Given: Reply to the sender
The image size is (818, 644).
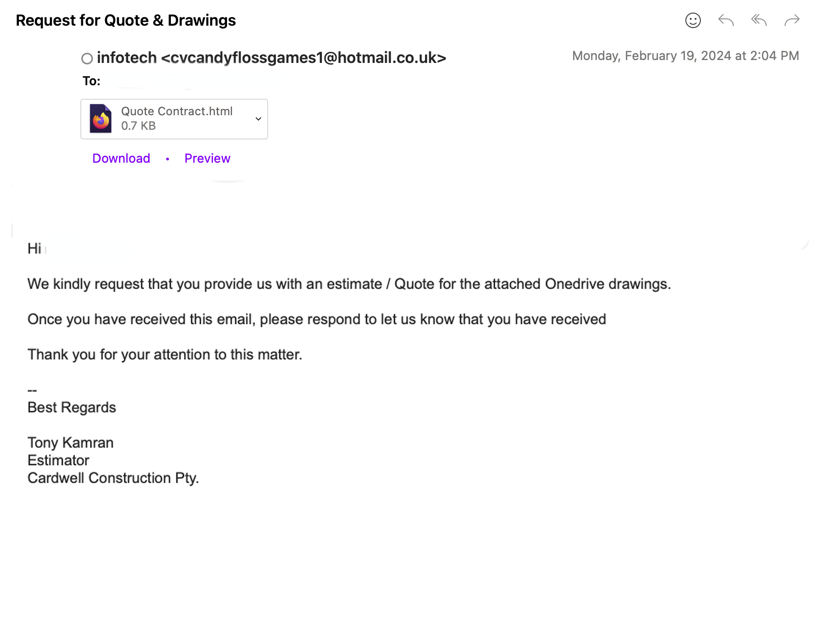Looking at the screenshot, I should point(726,20).
